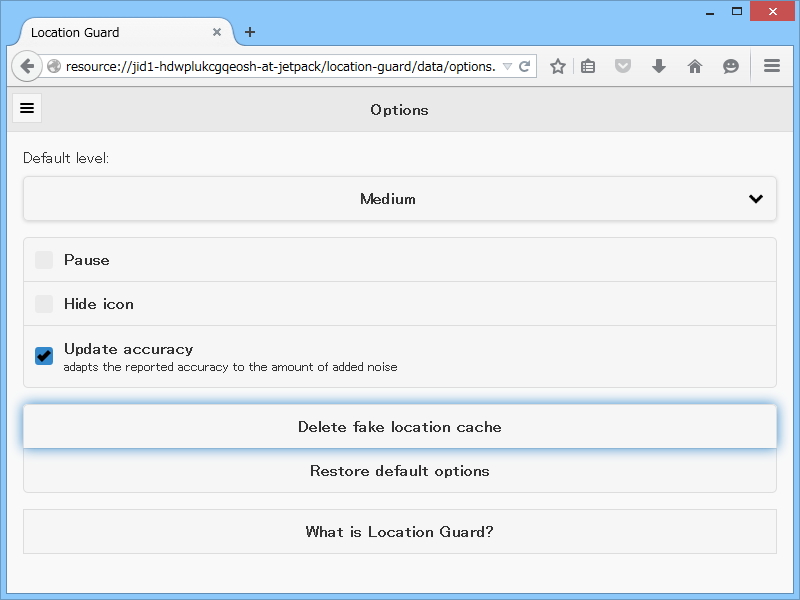Click the Pocket icon in toolbar
Image resolution: width=800 pixels, height=600 pixels.
(x=623, y=66)
